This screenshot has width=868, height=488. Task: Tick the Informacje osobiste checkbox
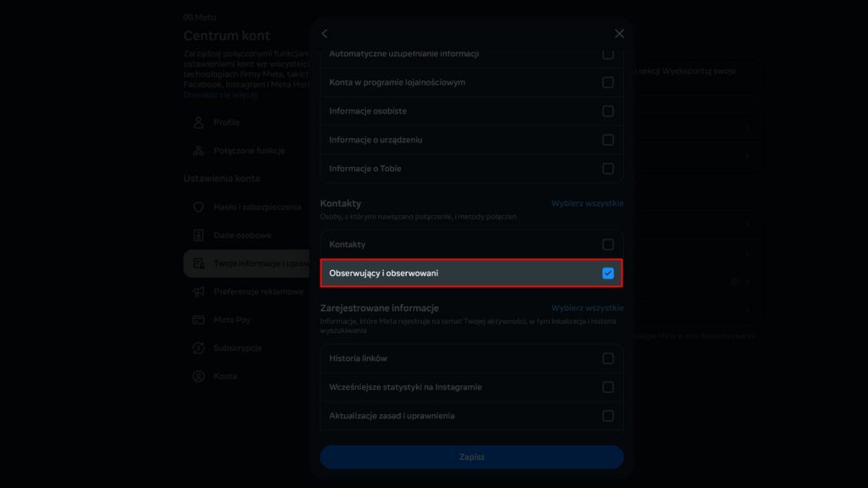point(608,111)
